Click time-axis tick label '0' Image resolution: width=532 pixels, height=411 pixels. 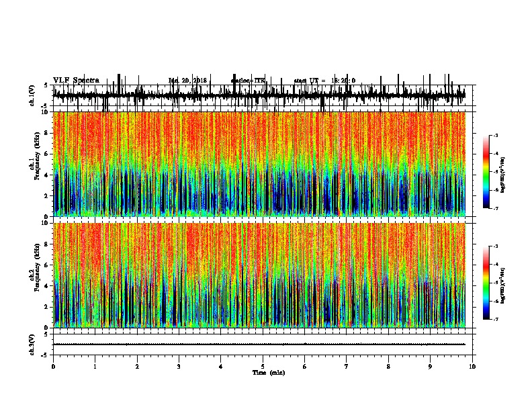53,367
